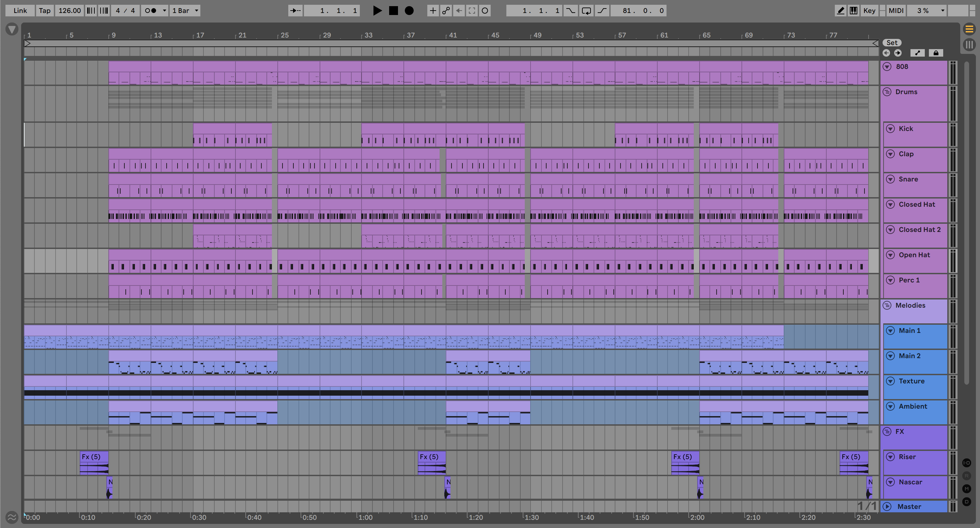This screenshot has height=528, width=980.
Task: Enable the Capture MIDI brackets icon
Action: pos(472,11)
